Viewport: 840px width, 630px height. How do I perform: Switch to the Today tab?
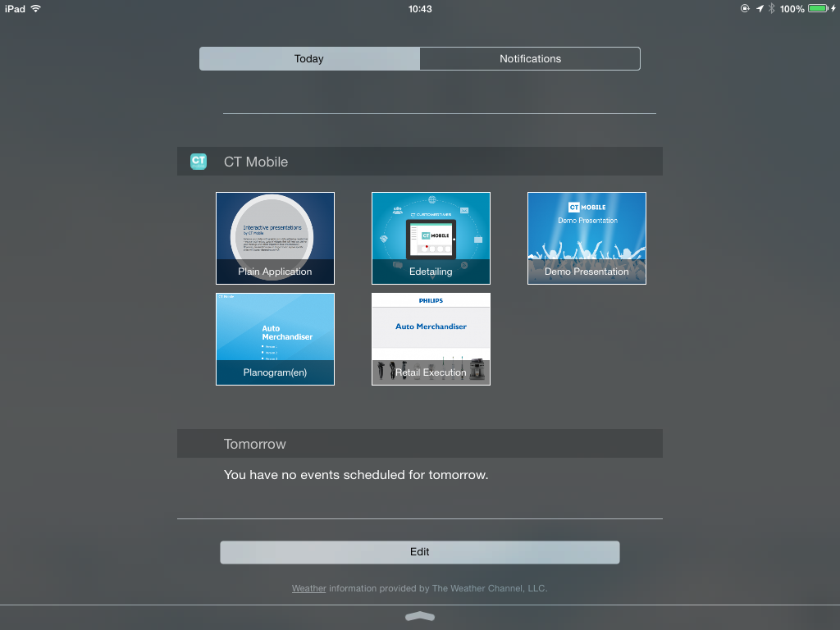[309, 59]
